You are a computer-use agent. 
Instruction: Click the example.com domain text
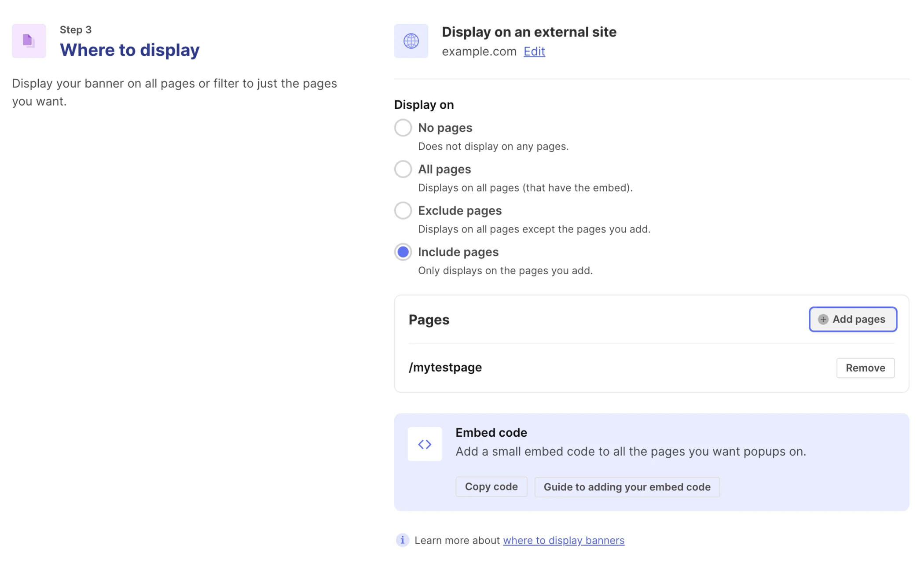[479, 52]
